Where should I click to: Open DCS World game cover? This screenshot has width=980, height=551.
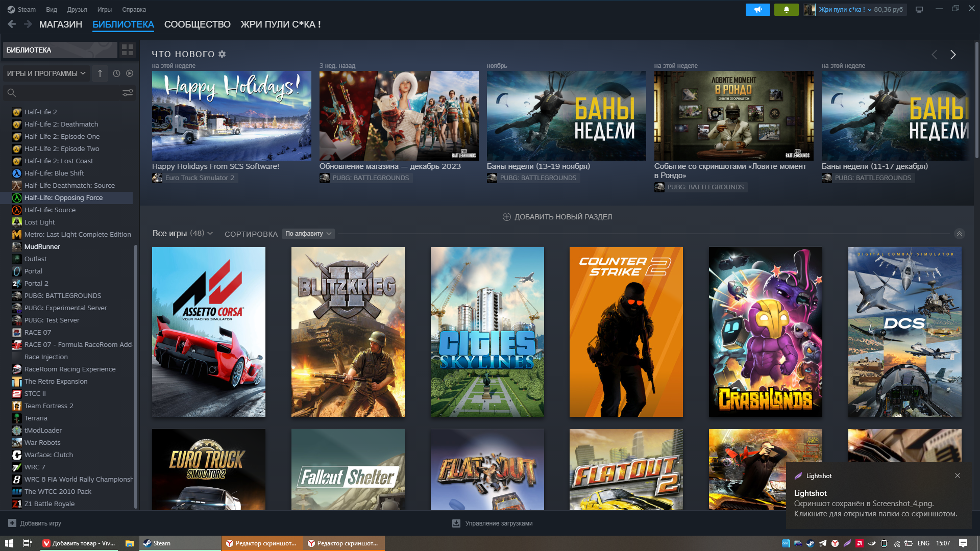905,332
